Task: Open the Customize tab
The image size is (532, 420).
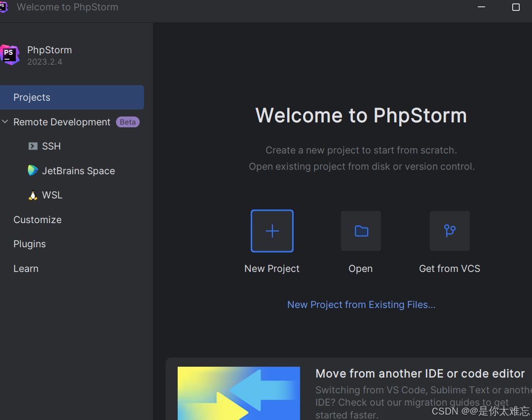Action: point(38,220)
